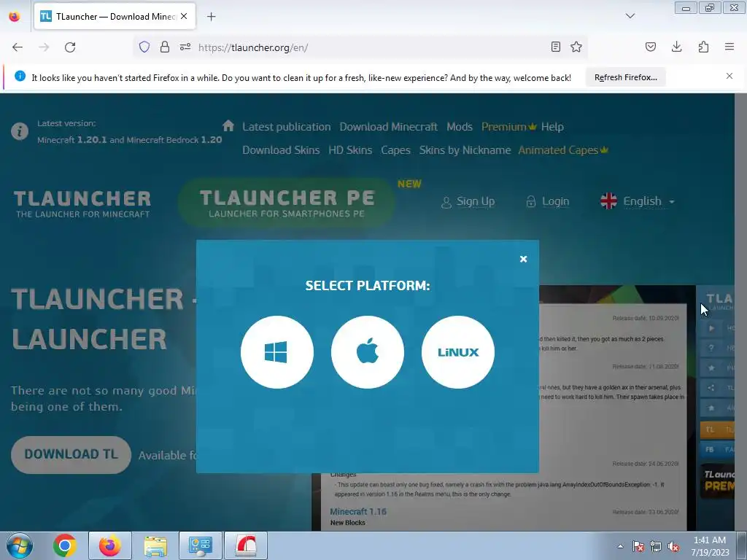Click the site security padlock icon

point(165,47)
